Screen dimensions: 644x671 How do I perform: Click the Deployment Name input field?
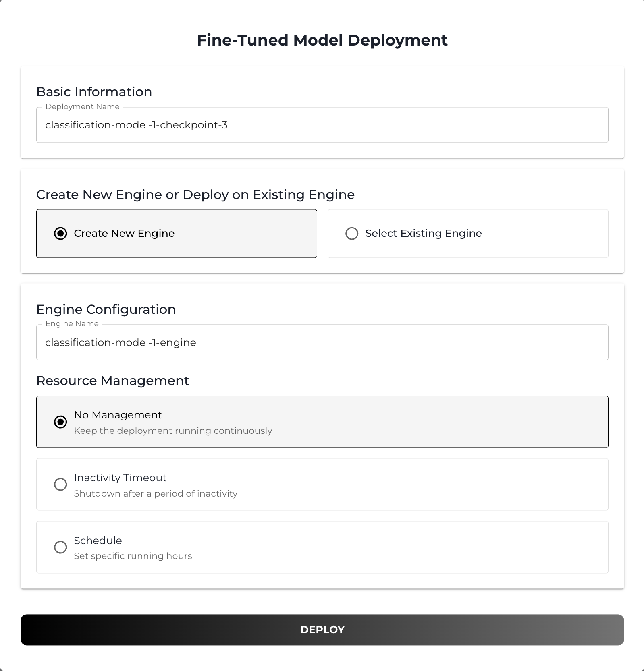[x=322, y=125]
